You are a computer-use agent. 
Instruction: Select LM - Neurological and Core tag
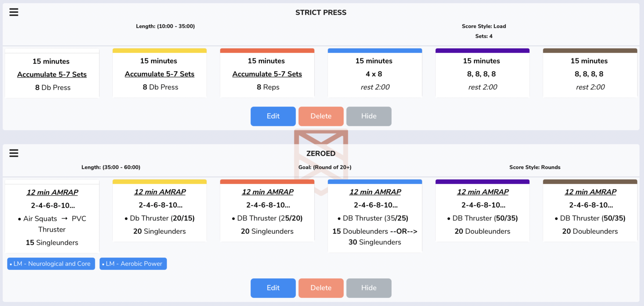coord(51,264)
